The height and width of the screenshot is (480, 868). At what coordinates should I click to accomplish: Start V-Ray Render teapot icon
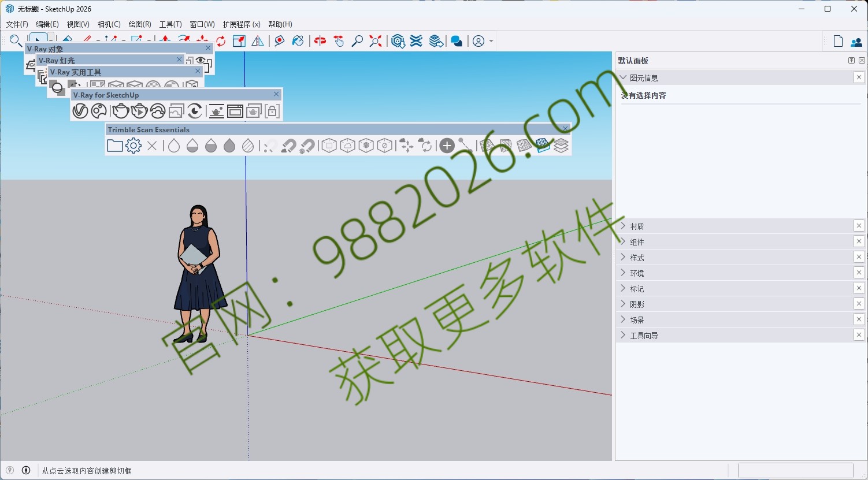point(120,110)
